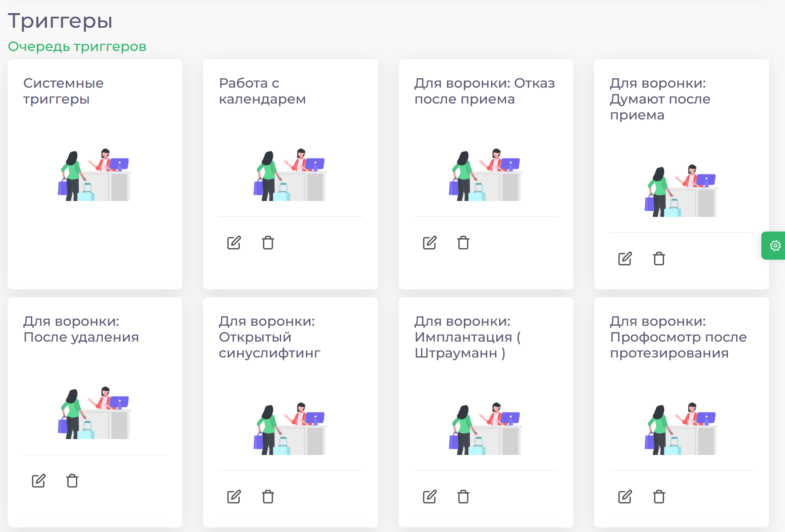Viewport: 785px width, 532px height.
Task: Click the Системные триггеры illustration
Action: [x=95, y=174]
